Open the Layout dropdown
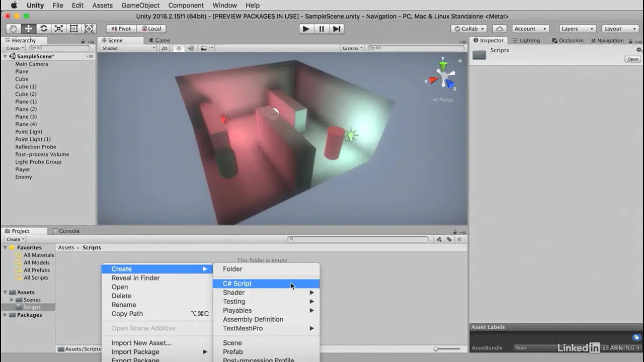 click(620, 29)
